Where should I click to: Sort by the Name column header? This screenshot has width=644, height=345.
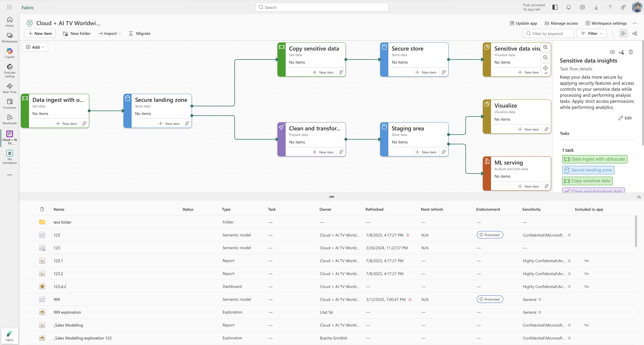pyautogui.click(x=59, y=209)
